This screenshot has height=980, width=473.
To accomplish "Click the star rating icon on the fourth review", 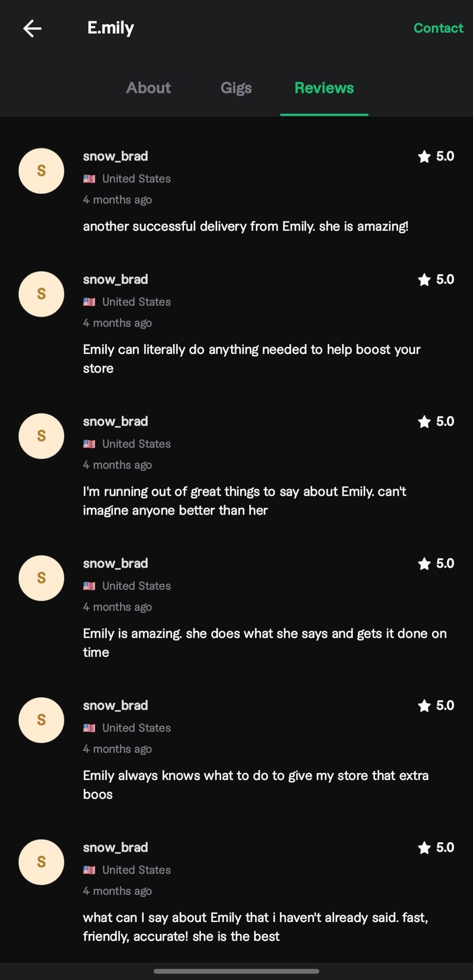I will (x=424, y=563).
